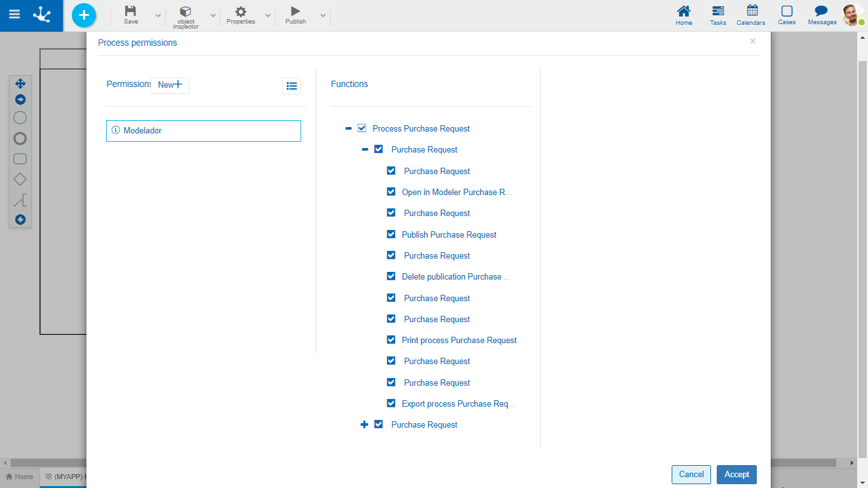Switch to the Home bottom tab
Screen dimensions: 868x488
20,477
